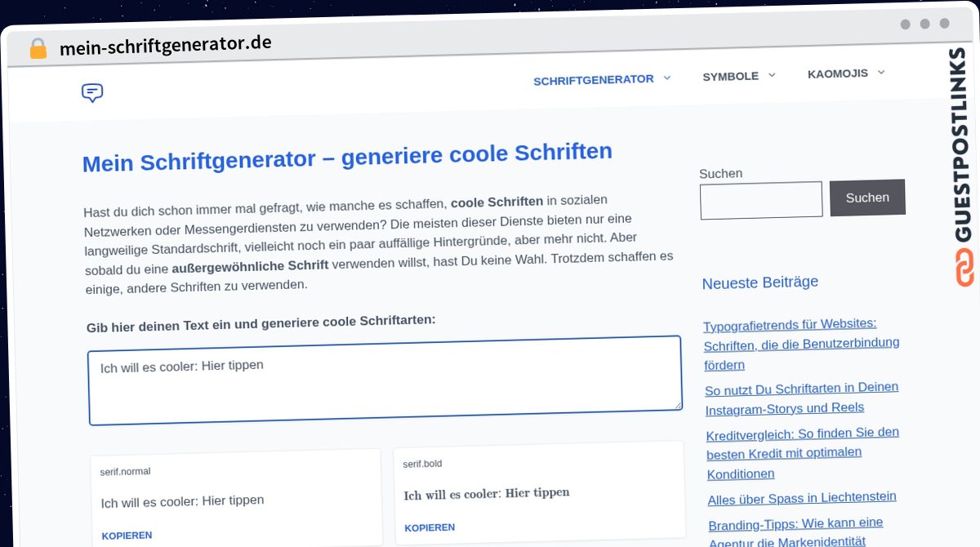Viewport: 980px width, 547px height.
Task: Open the Kreditvergleich article link
Action: coord(802,453)
